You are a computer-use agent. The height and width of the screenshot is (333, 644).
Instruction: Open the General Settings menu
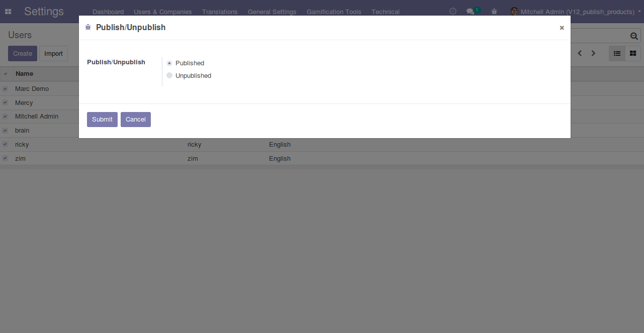coord(271,12)
